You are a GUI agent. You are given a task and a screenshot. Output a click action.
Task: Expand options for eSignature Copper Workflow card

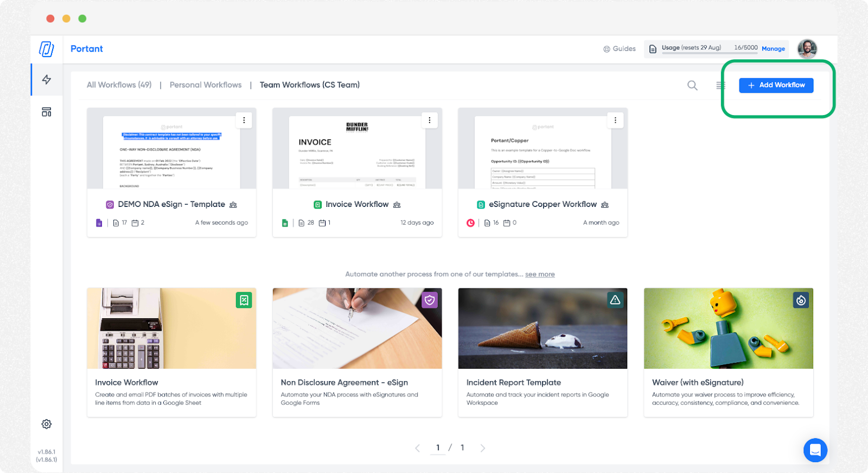point(615,120)
